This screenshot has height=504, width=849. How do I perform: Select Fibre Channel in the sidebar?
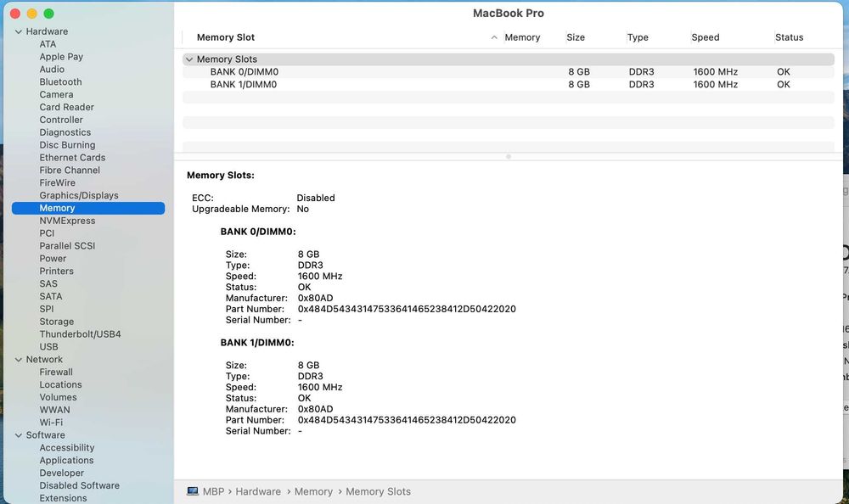pos(70,170)
